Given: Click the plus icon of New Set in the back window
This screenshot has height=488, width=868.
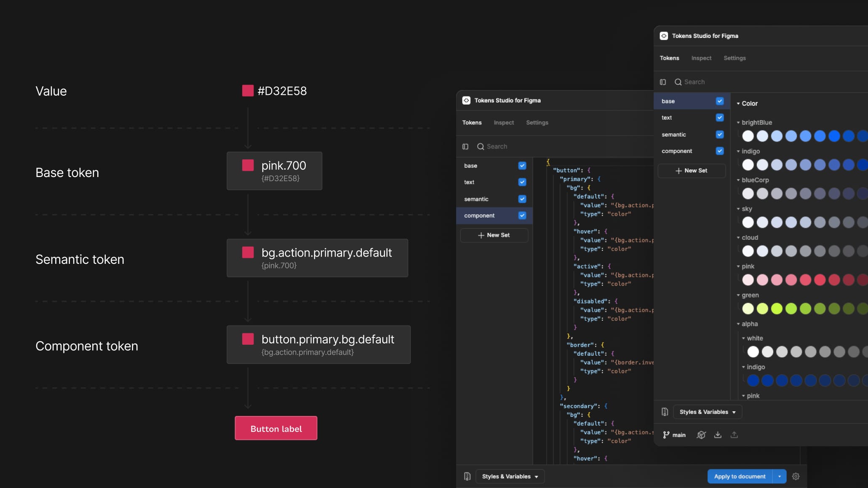Looking at the screenshot, I should click(481, 235).
